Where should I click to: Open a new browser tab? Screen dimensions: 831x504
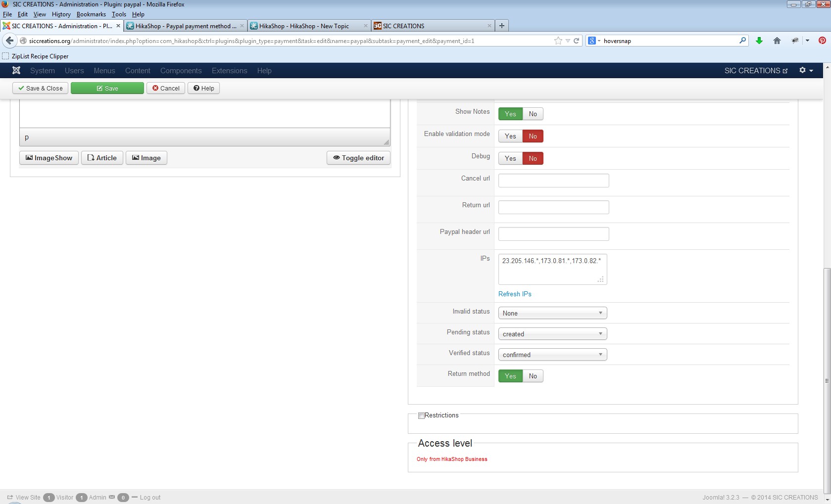(502, 26)
